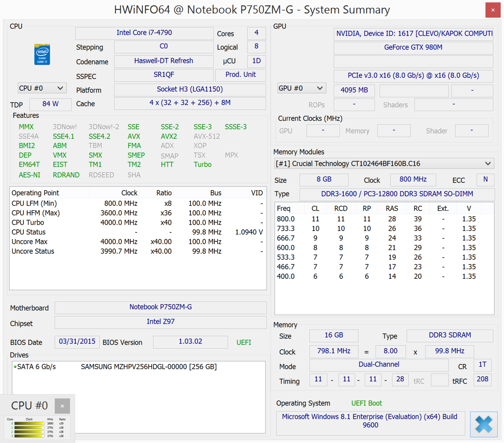Click the GeForce GTX 980M field

coord(413,48)
